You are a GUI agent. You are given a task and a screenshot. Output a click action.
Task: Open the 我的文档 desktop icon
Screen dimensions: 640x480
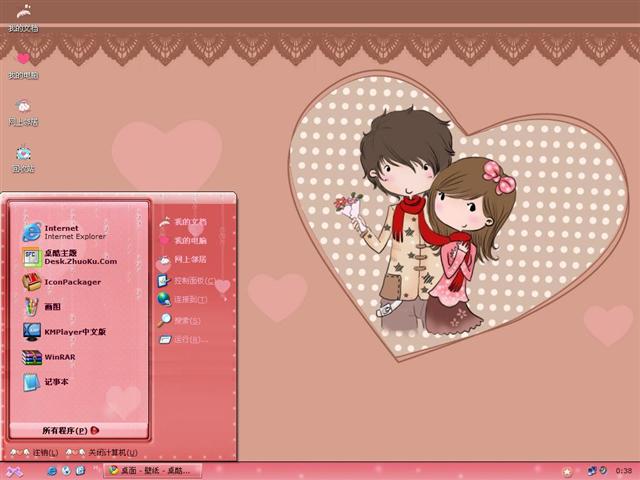[x=23, y=18]
